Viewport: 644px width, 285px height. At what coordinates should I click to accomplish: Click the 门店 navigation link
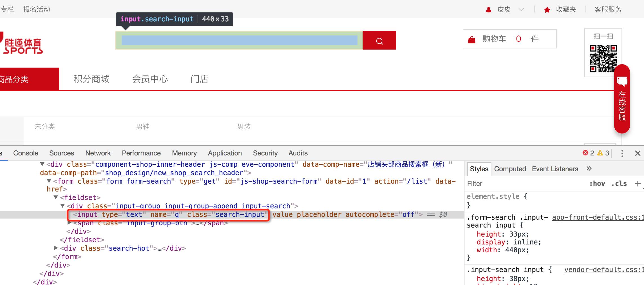coord(199,79)
